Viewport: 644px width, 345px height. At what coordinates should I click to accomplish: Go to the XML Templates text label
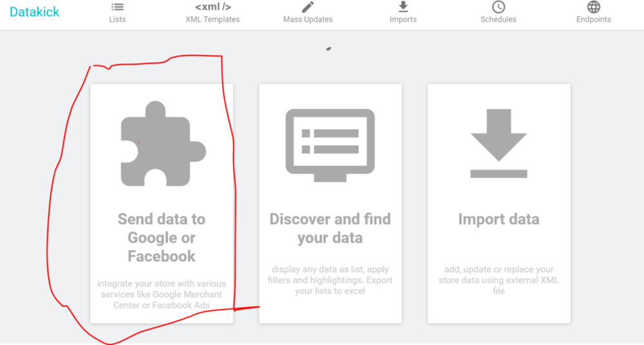[x=213, y=19]
